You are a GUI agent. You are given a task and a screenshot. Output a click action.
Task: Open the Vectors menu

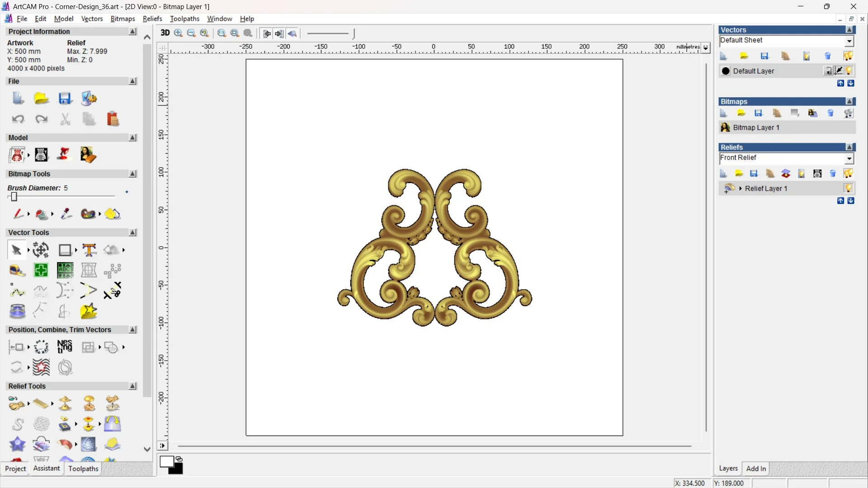click(92, 19)
